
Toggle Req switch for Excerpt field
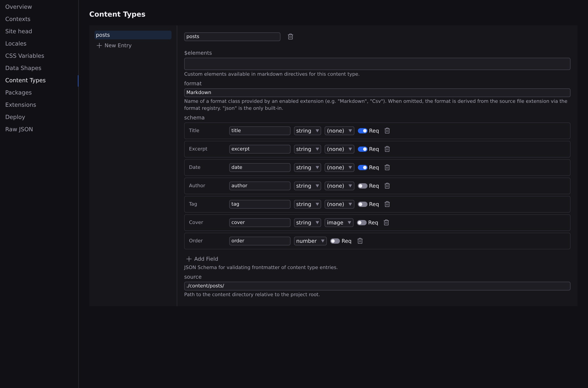(x=362, y=149)
